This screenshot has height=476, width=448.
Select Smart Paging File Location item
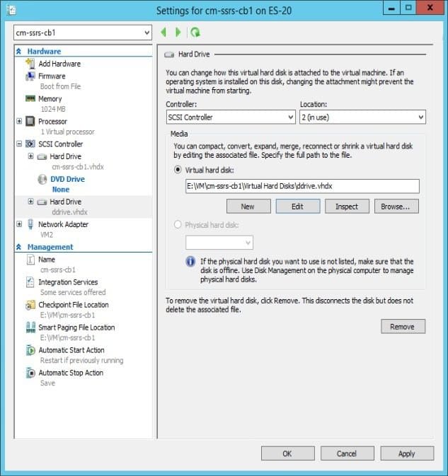coord(76,327)
